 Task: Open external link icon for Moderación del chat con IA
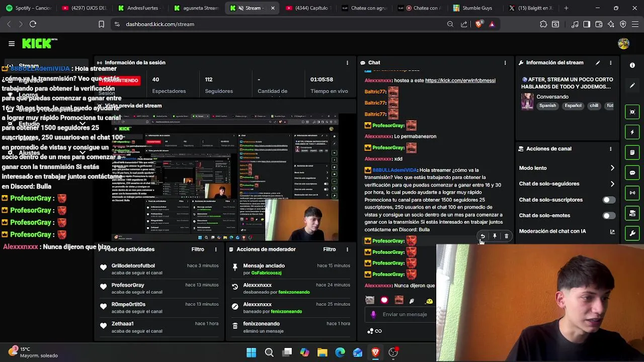612,231
